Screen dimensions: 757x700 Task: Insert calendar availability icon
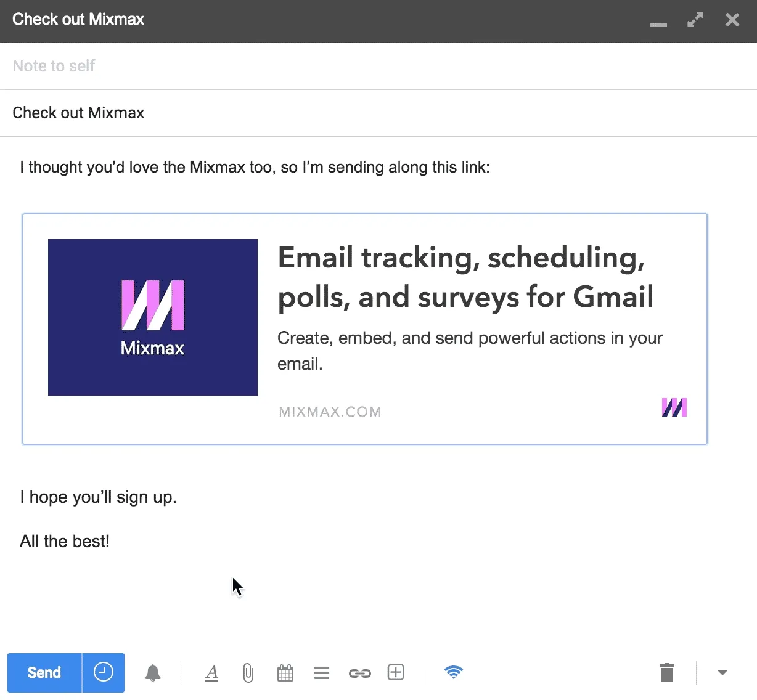click(x=285, y=673)
